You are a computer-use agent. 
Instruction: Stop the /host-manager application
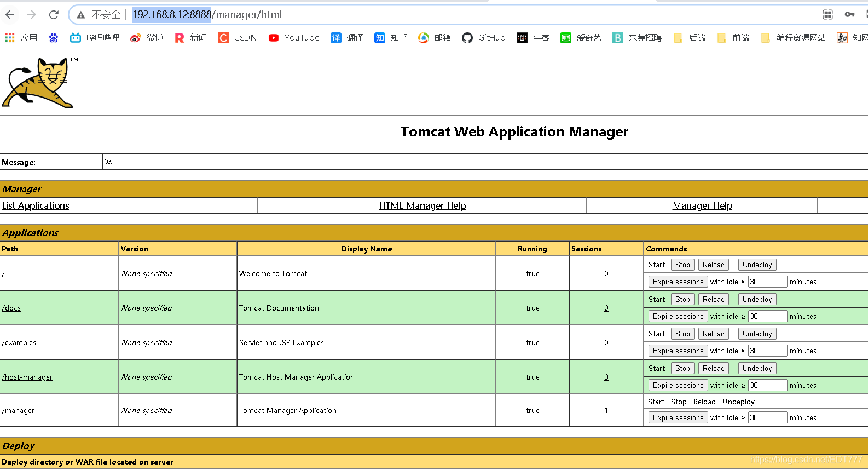682,368
